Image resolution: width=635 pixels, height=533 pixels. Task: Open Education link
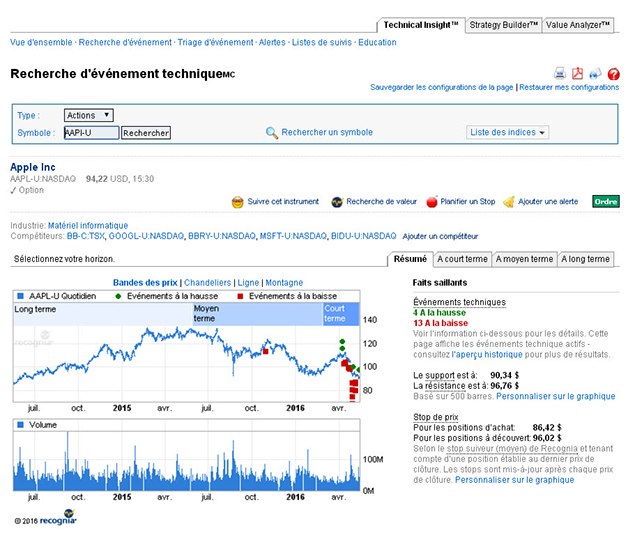[x=377, y=43]
